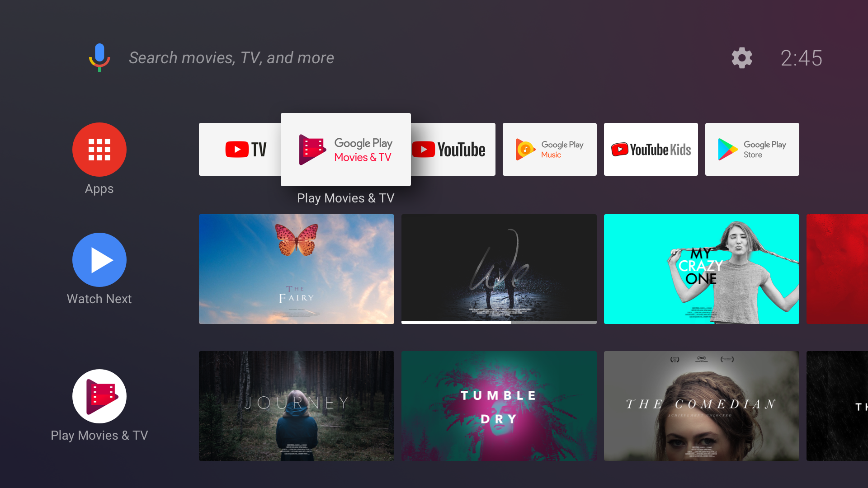Click the voice search microphone
This screenshot has width=868, height=488.
99,58
